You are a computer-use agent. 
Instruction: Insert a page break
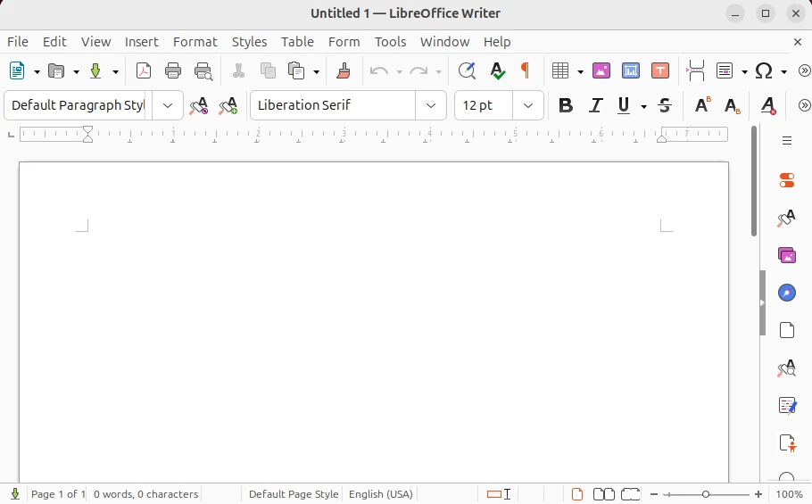pyautogui.click(x=696, y=71)
